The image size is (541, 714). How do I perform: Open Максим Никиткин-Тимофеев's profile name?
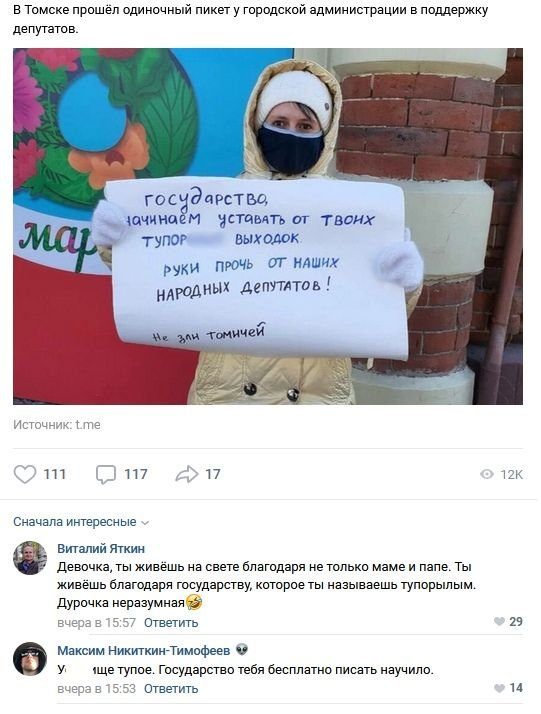[x=143, y=651]
